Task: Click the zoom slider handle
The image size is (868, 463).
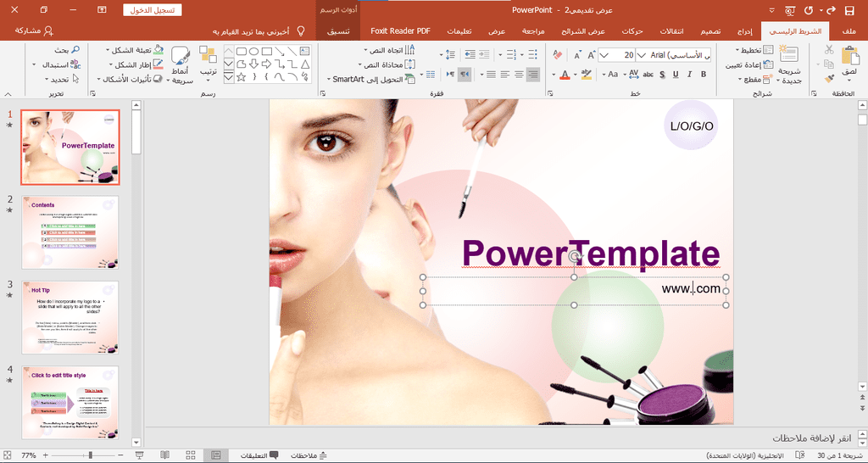Action: click(91, 455)
